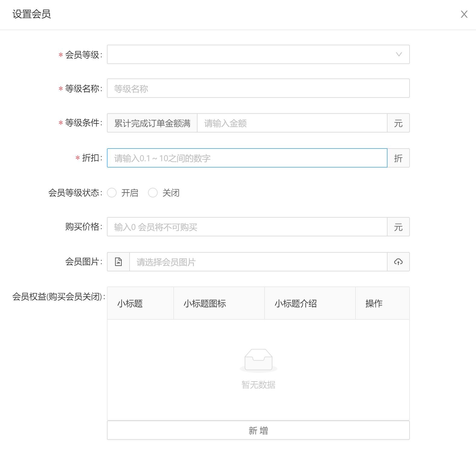Screen dimensions: 476x451
Task: Click the 小标题 column header
Action: coord(130,303)
